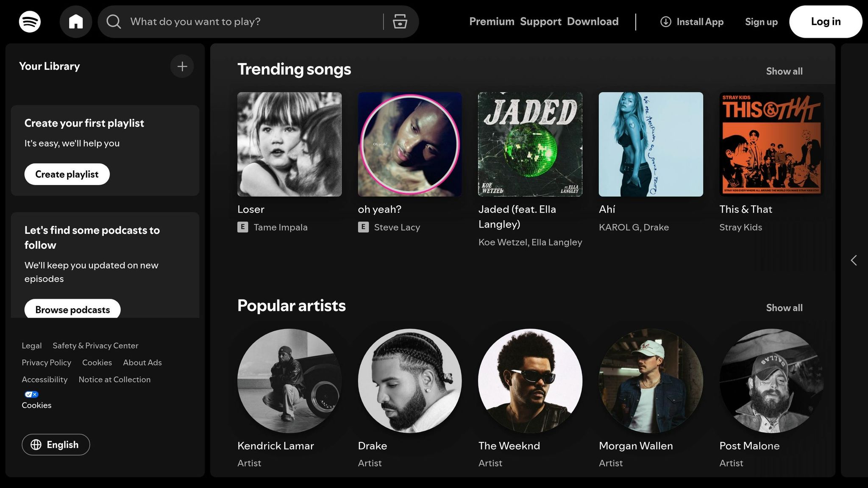The width and height of the screenshot is (868, 488).
Task: Click the explicit badge beside Steve Lacy
Action: pyautogui.click(x=363, y=227)
